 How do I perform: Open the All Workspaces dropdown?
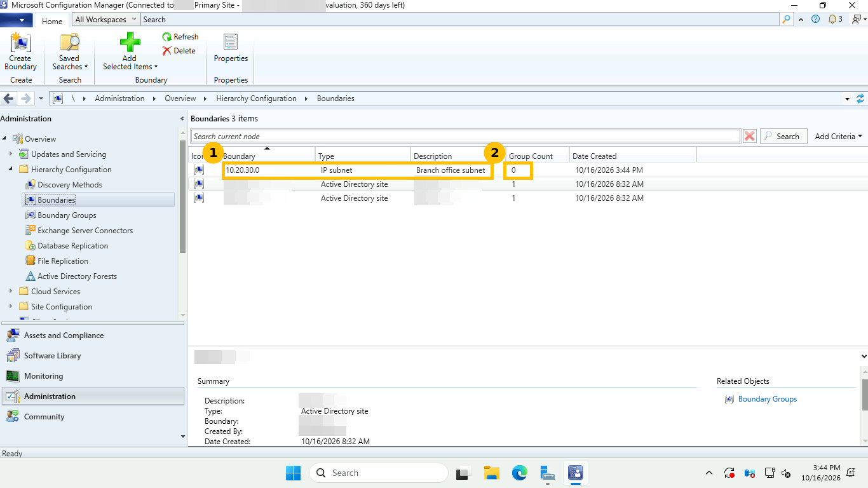pyautogui.click(x=105, y=20)
